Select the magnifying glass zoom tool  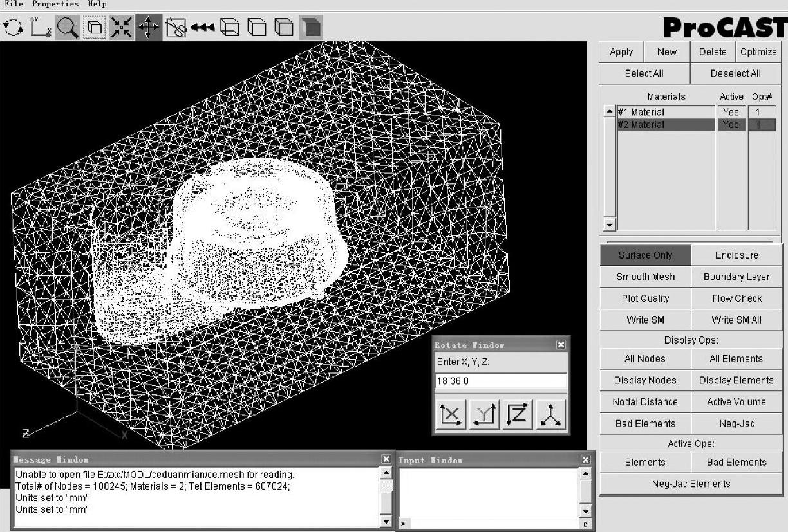(68, 27)
